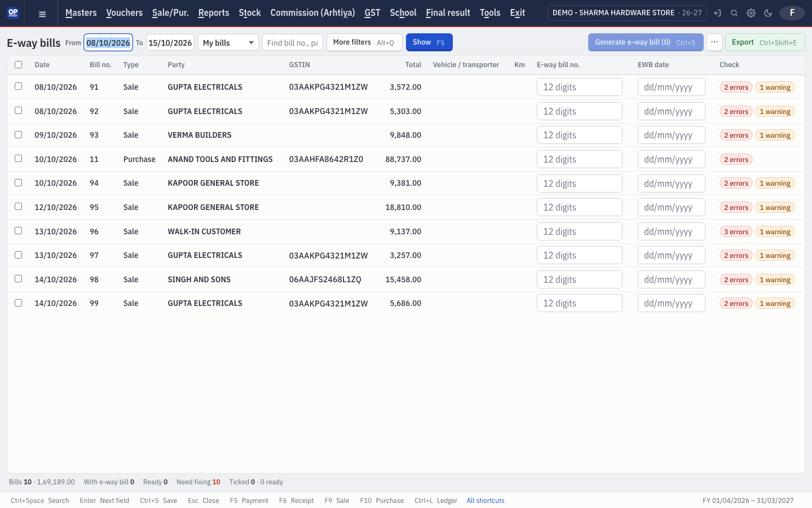Click the From date field
The image size is (812, 508).
click(x=108, y=43)
